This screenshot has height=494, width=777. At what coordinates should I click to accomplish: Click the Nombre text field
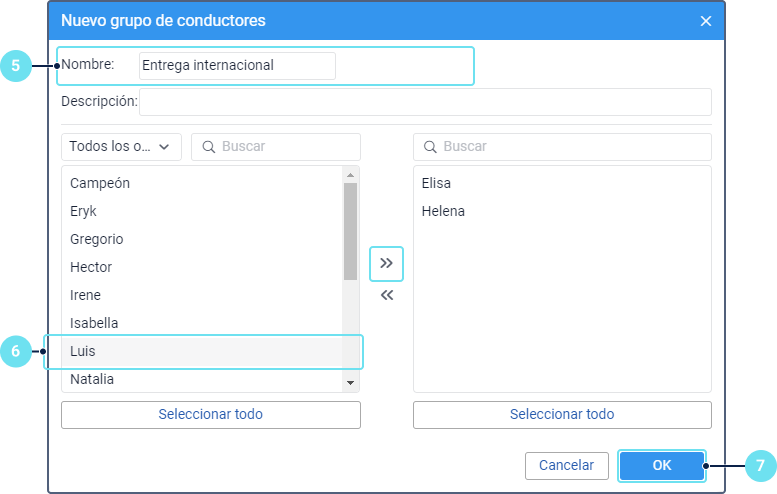coord(237,66)
